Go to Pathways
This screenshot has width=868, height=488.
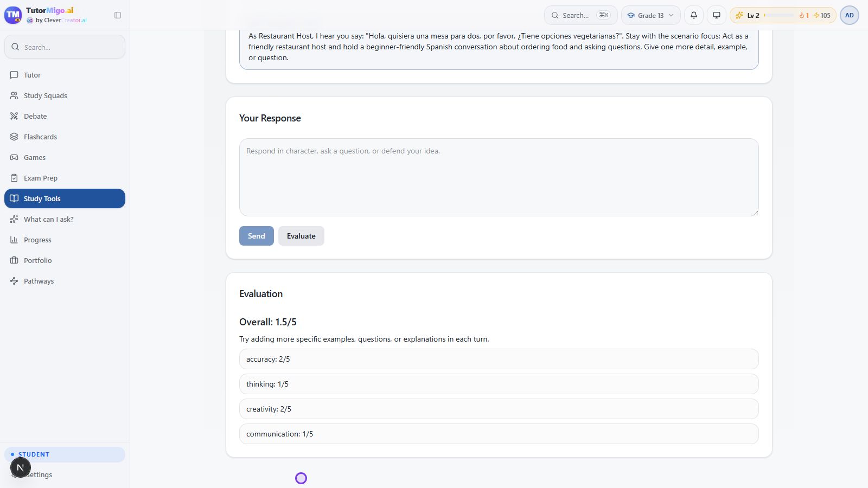(65, 281)
